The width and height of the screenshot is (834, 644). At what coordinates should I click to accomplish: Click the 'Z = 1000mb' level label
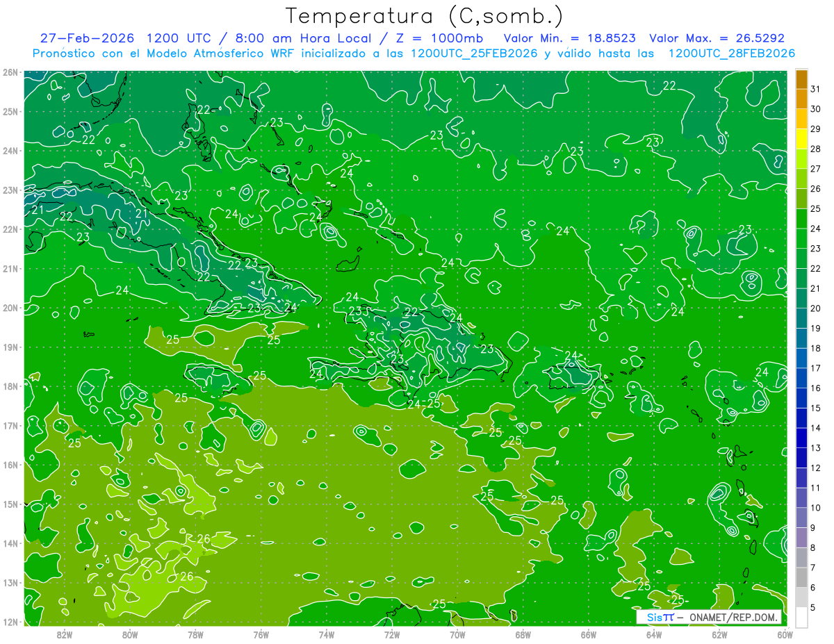(x=440, y=38)
